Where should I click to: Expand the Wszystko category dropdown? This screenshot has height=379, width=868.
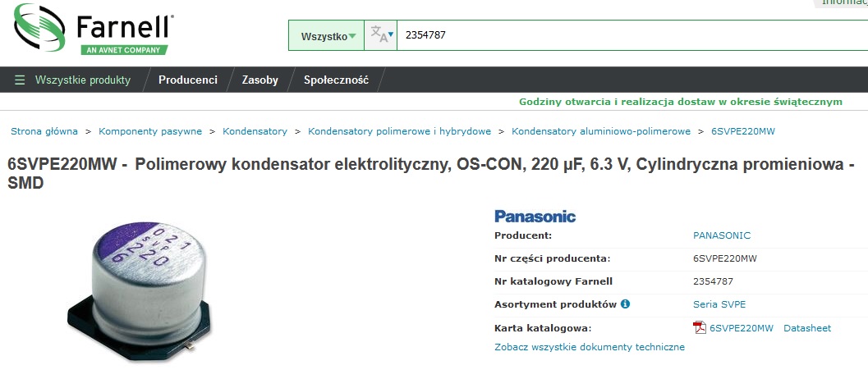pyautogui.click(x=327, y=36)
